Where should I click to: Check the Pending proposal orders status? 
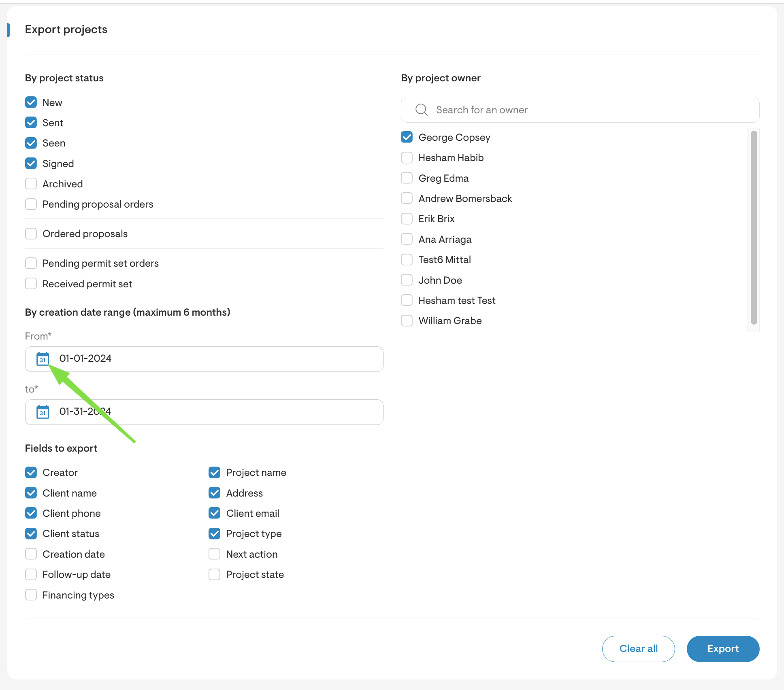[31, 204]
